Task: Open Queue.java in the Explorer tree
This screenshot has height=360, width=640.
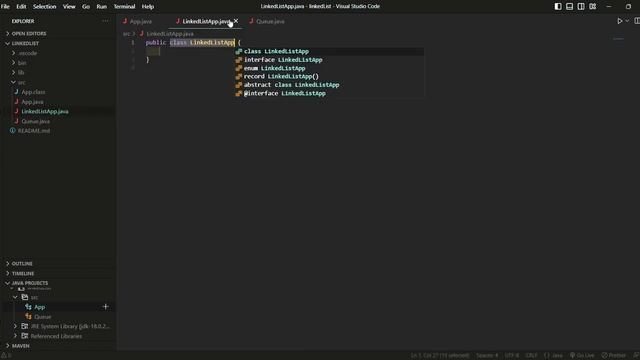Action: point(36,121)
